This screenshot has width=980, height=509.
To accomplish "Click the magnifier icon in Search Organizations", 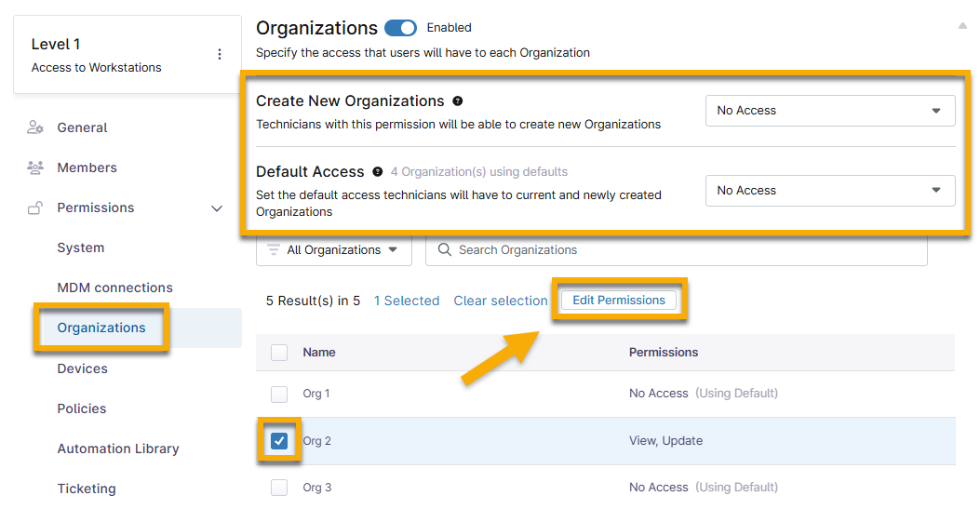I will [x=445, y=249].
